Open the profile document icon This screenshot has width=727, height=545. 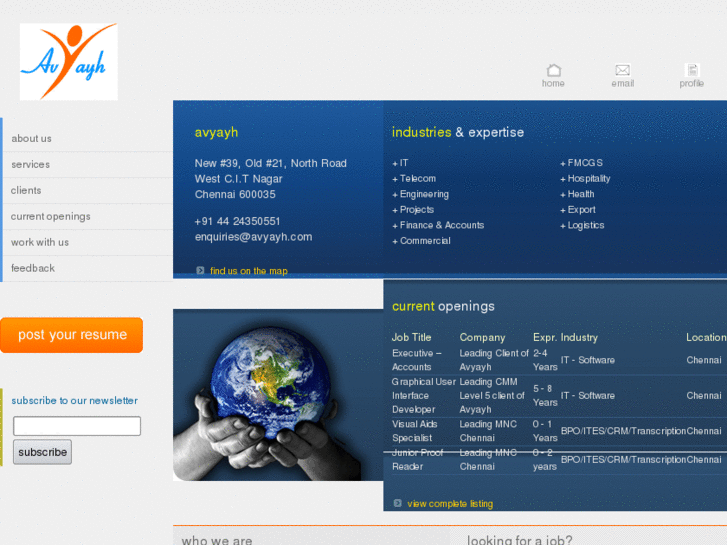pyautogui.click(x=692, y=70)
